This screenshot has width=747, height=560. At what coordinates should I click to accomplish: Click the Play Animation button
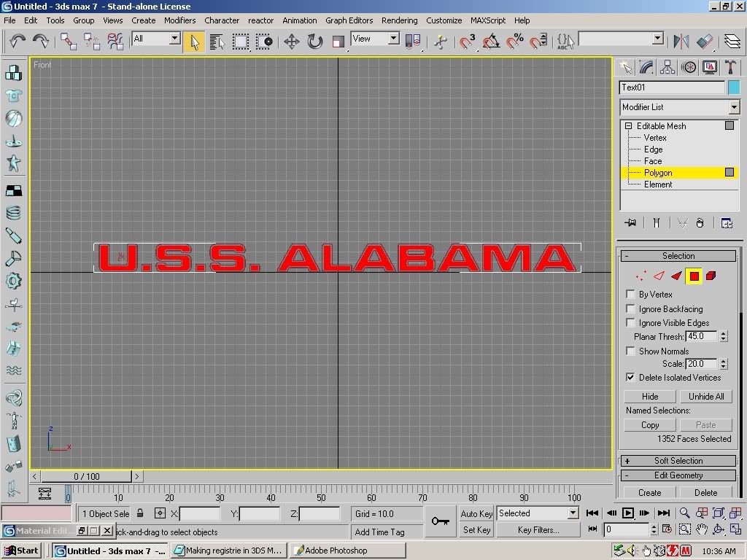627,513
